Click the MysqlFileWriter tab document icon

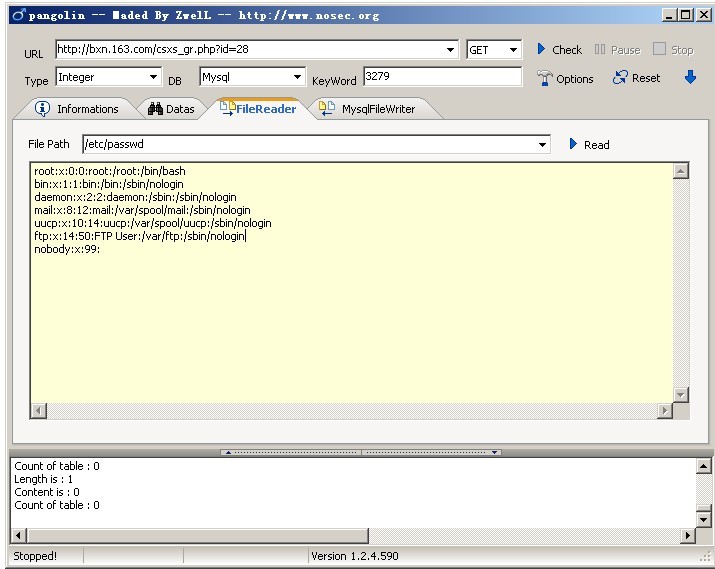click(326, 108)
